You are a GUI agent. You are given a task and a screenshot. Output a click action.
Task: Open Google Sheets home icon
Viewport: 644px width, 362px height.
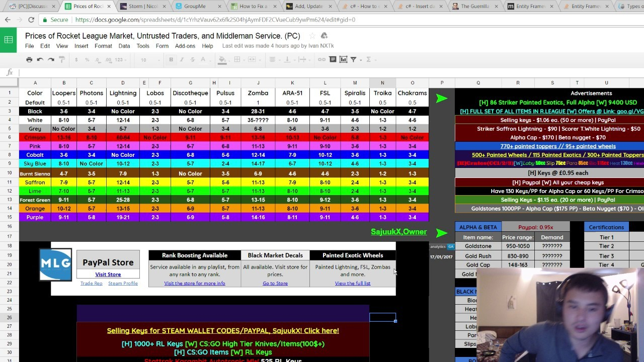tap(9, 40)
